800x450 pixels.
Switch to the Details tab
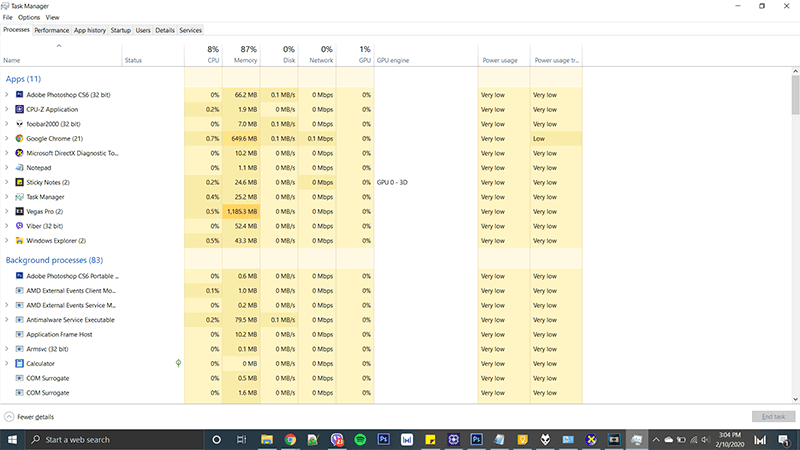(x=165, y=30)
